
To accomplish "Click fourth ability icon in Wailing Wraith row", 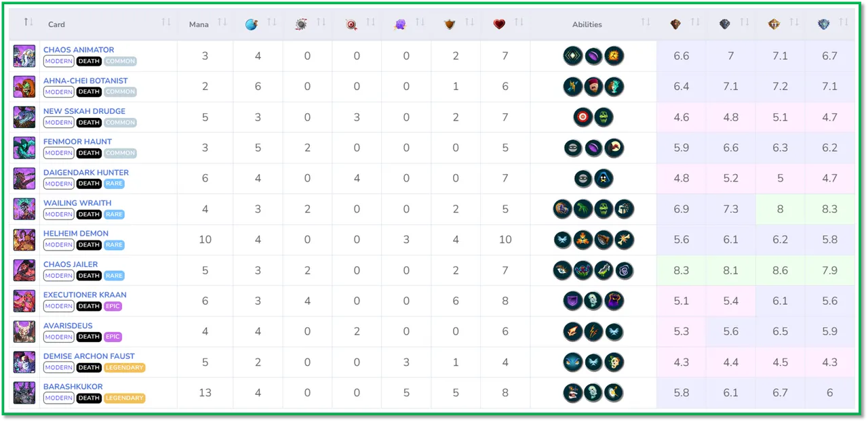I will click(x=624, y=209).
